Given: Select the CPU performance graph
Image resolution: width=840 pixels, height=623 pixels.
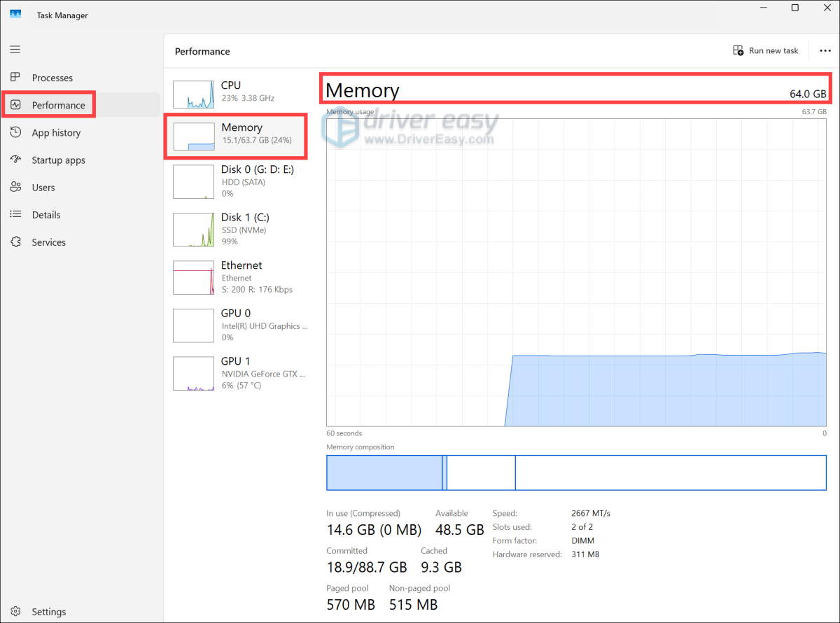Looking at the screenshot, I should (x=194, y=94).
